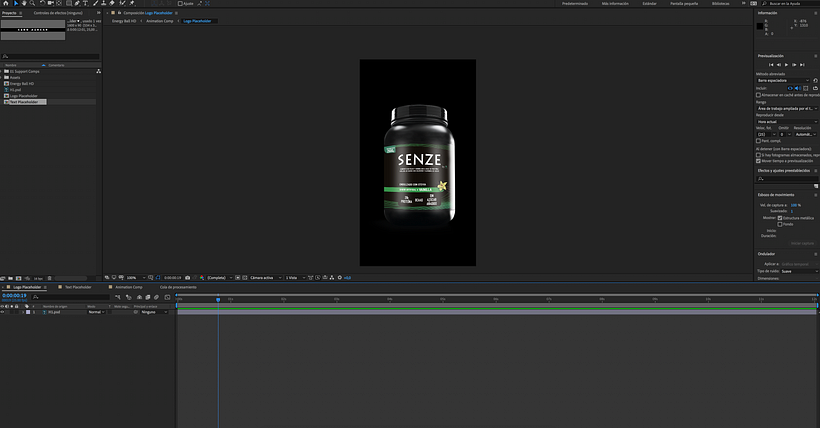This screenshot has height=428, width=820.
Task: Enable Frame Blending in the timeline
Action: 147,297
